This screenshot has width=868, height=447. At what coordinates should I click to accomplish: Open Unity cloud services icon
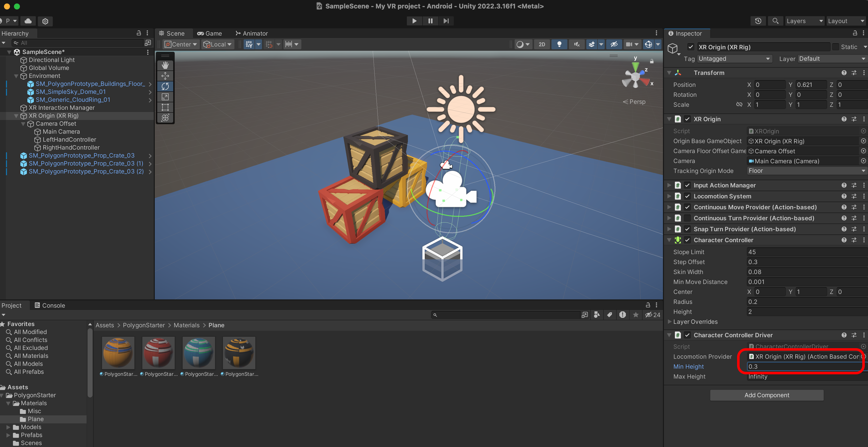pos(28,21)
